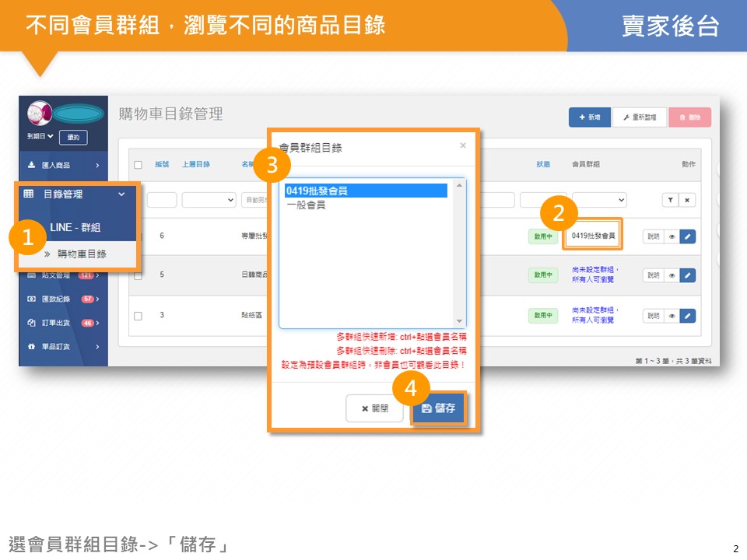Click the pencil edit icon in row 3
This screenshot has height=560, width=747.
tap(687, 316)
